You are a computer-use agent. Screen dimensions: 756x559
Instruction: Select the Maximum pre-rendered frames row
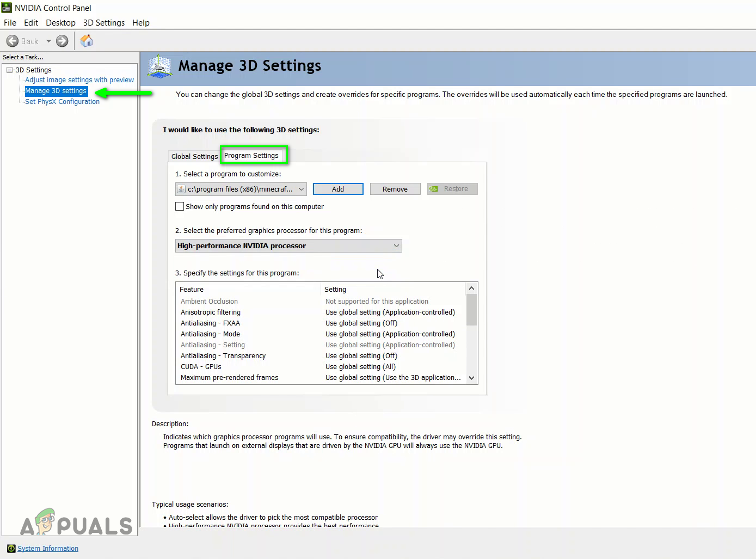click(x=321, y=377)
